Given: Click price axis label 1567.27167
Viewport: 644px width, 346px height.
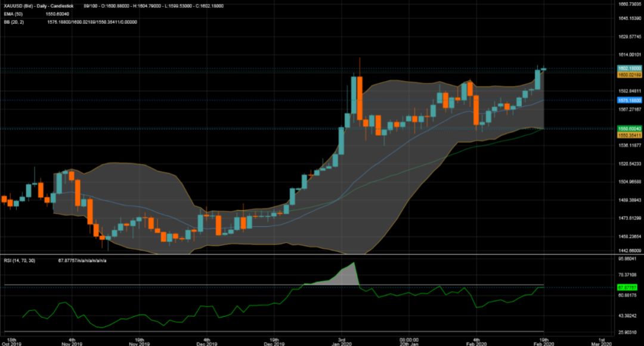Looking at the screenshot, I should (x=630, y=110).
